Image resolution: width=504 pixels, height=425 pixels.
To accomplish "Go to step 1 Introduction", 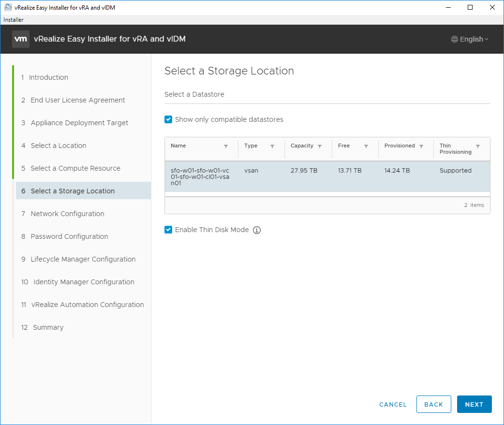I will tap(44, 77).
